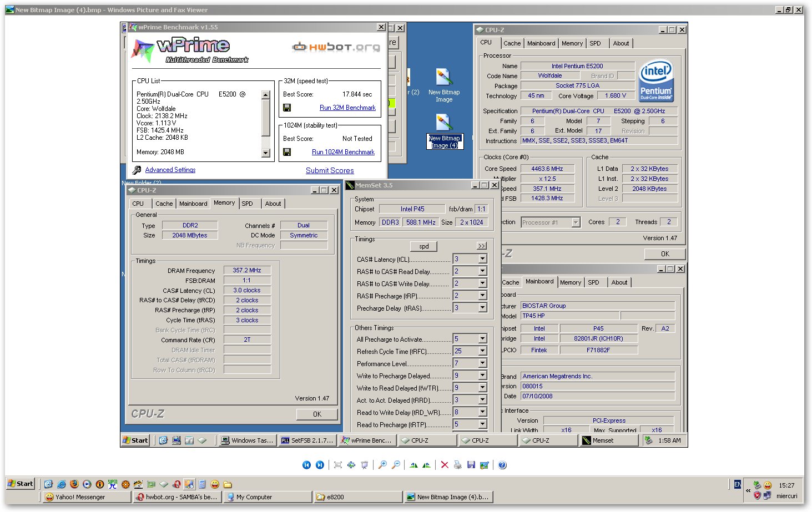This screenshot has height=512, width=812.
Task: Open the image for editing
Action: point(485,465)
